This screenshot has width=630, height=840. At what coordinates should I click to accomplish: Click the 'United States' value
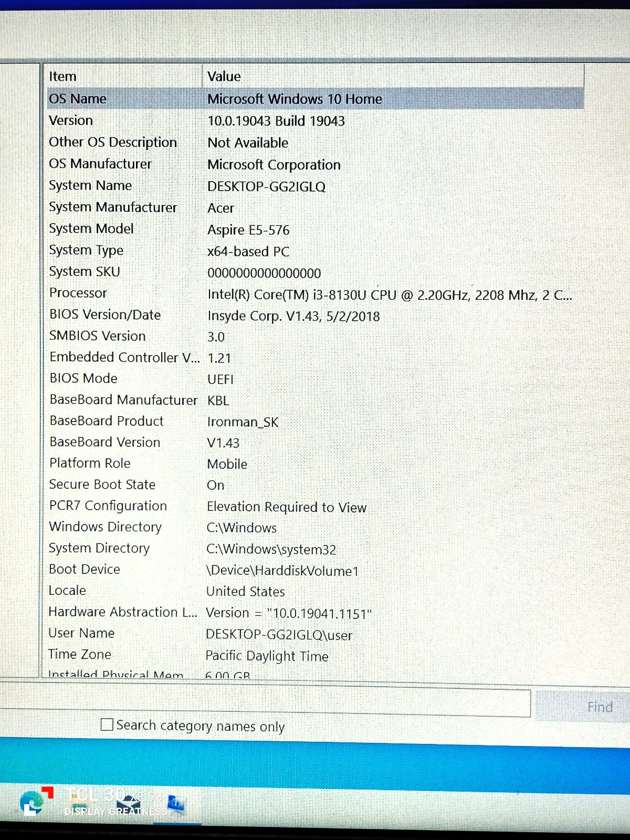tap(245, 592)
